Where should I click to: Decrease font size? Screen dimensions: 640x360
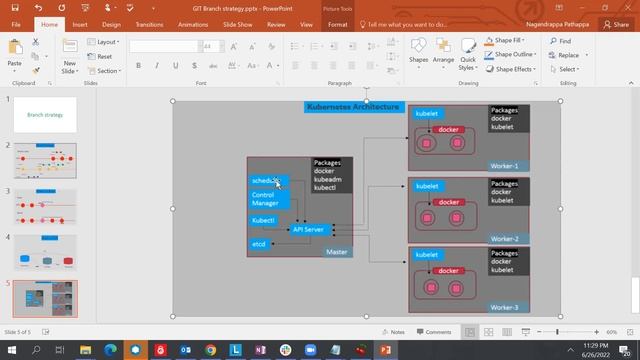pyautogui.click(x=252, y=47)
